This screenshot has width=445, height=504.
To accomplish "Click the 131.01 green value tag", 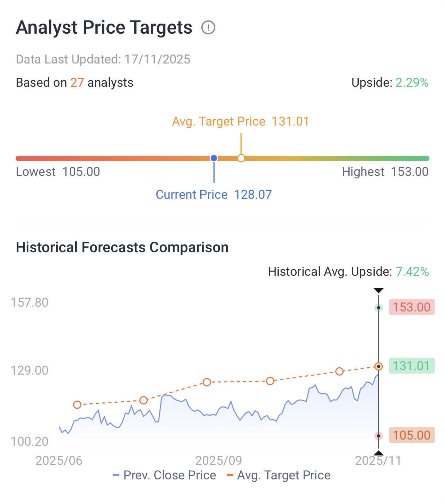I will point(412,366).
